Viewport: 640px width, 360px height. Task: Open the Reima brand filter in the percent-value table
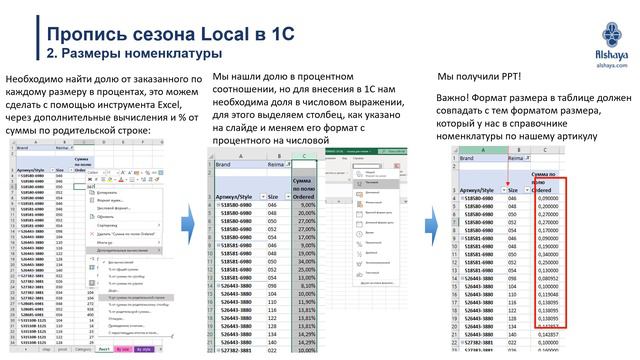pos(288,164)
